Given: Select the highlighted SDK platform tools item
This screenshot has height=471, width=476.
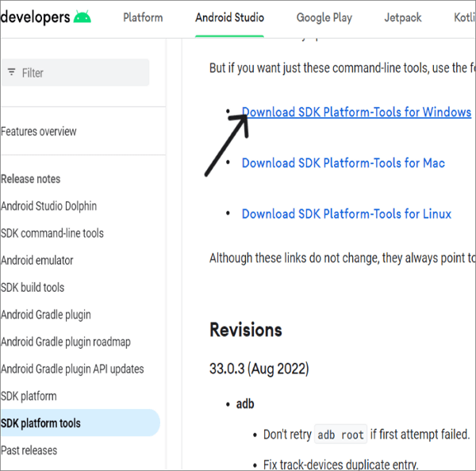Looking at the screenshot, I should tap(40, 423).
